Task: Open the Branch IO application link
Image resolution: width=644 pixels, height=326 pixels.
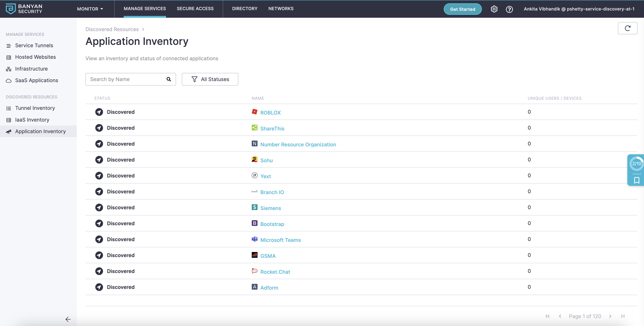Action: (272, 192)
